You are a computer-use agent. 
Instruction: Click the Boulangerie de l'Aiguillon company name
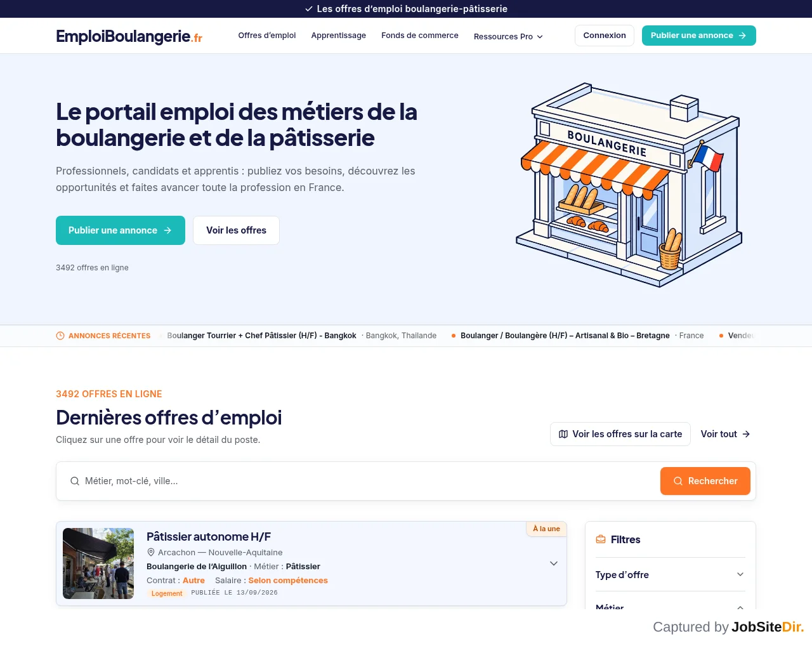click(197, 567)
